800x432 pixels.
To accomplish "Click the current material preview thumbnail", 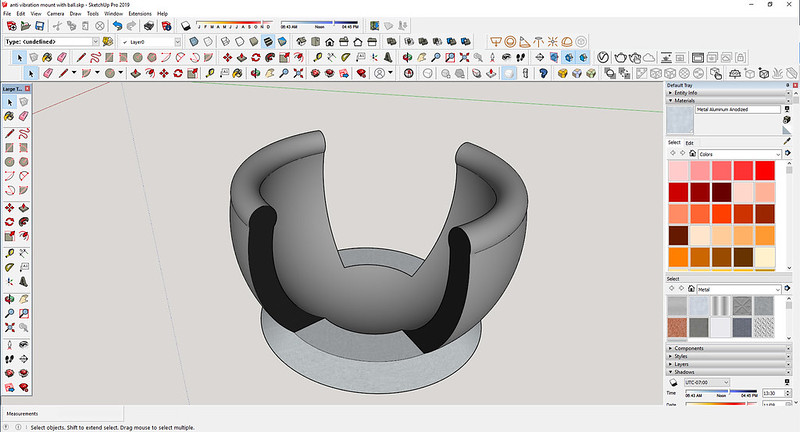I will (680, 120).
